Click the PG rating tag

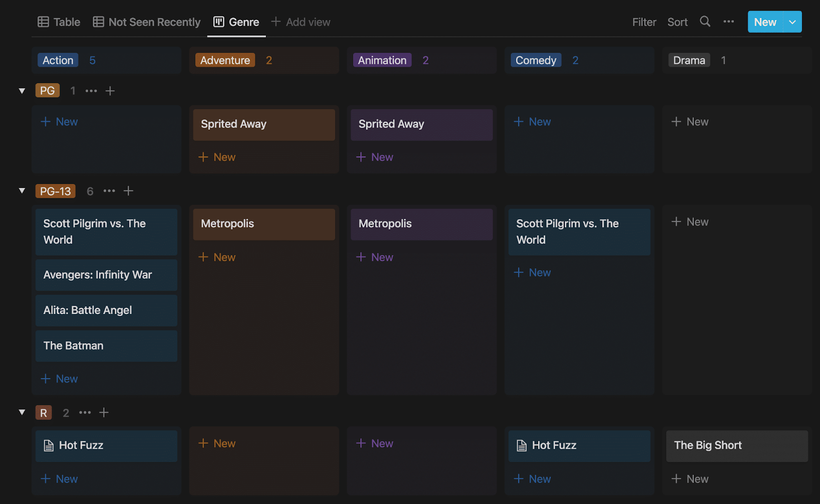47,91
